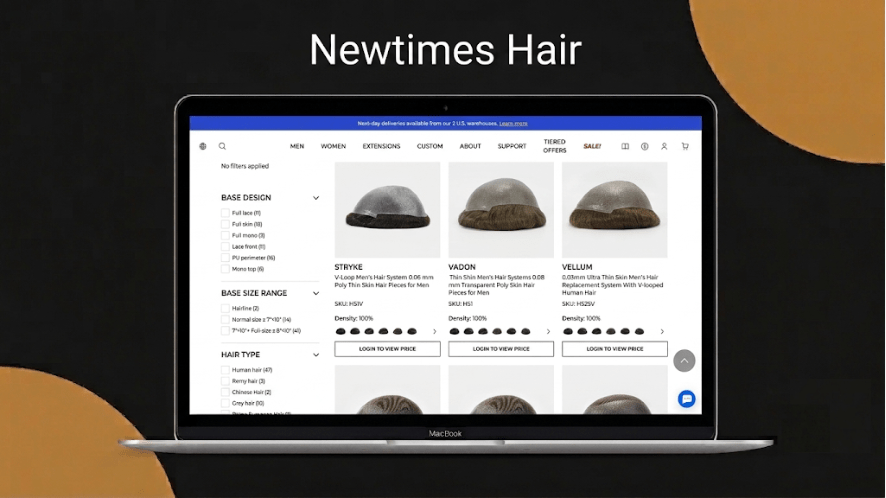Open the STRYKE product image

point(388,210)
